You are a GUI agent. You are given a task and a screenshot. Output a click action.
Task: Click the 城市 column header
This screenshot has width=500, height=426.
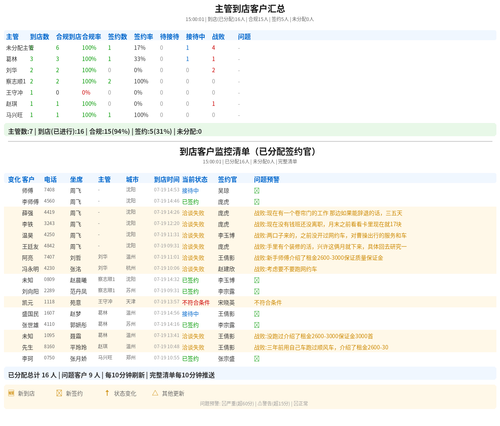(132, 179)
